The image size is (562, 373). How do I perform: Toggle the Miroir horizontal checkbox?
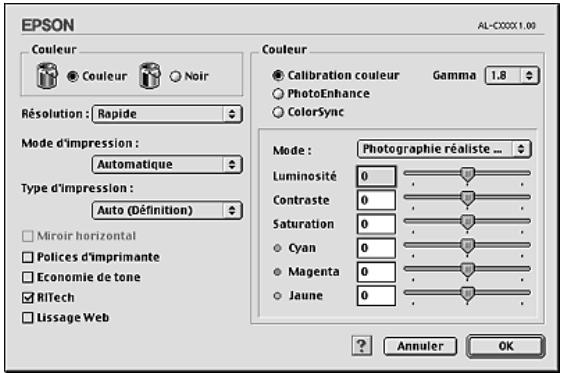pyautogui.click(x=28, y=236)
